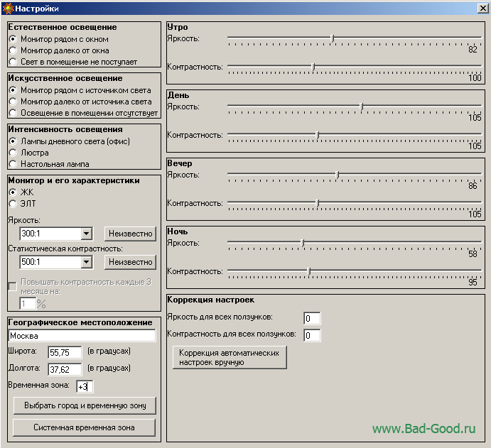Click the Утро brightness value 82
The height and width of the screenshot is (448, 491).
[x=473, y=50]
